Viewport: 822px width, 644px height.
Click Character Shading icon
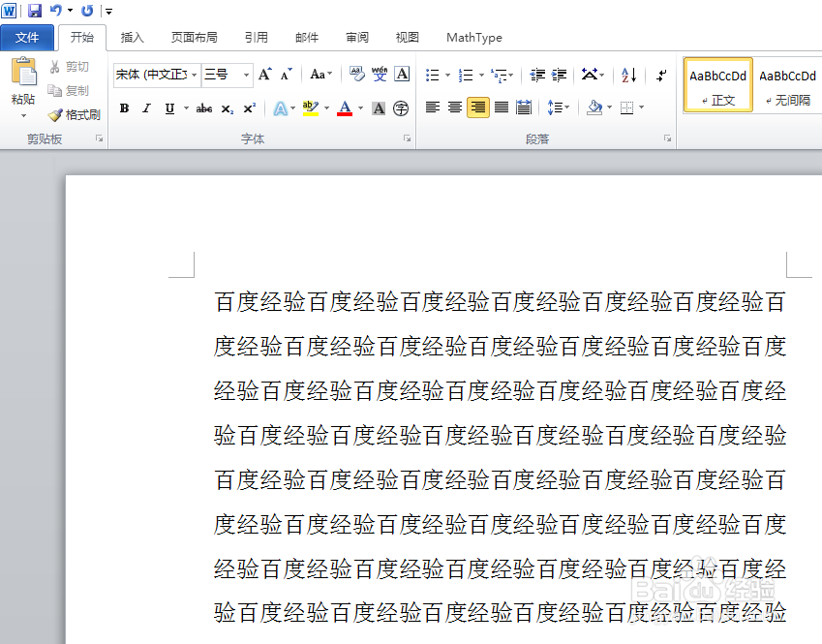pos(379,108)
